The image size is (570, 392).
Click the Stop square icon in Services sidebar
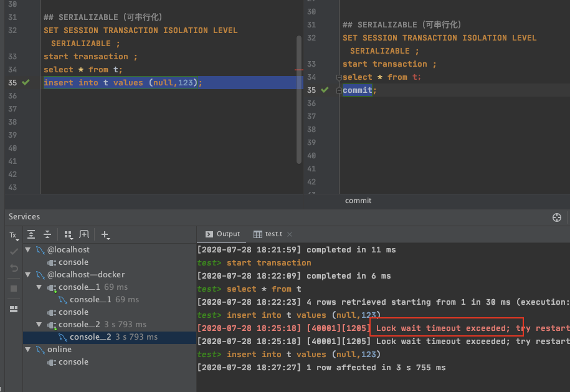coord(14,289)
